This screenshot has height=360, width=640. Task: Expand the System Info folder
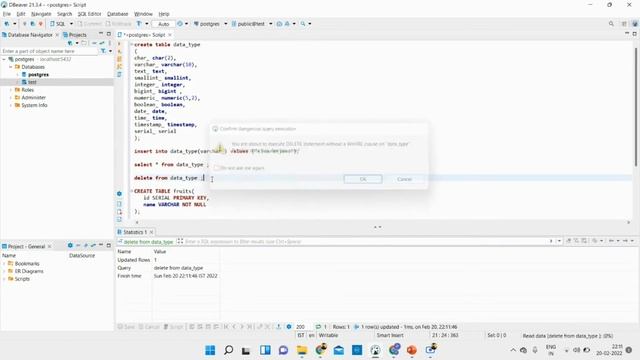[x=11, y=105]
